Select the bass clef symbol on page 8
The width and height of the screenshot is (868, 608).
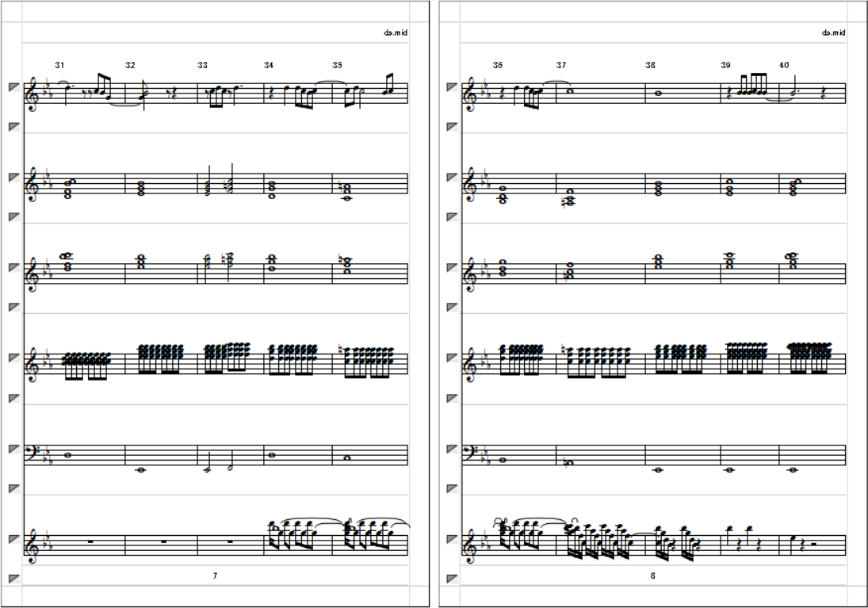[x=468, y=453]
